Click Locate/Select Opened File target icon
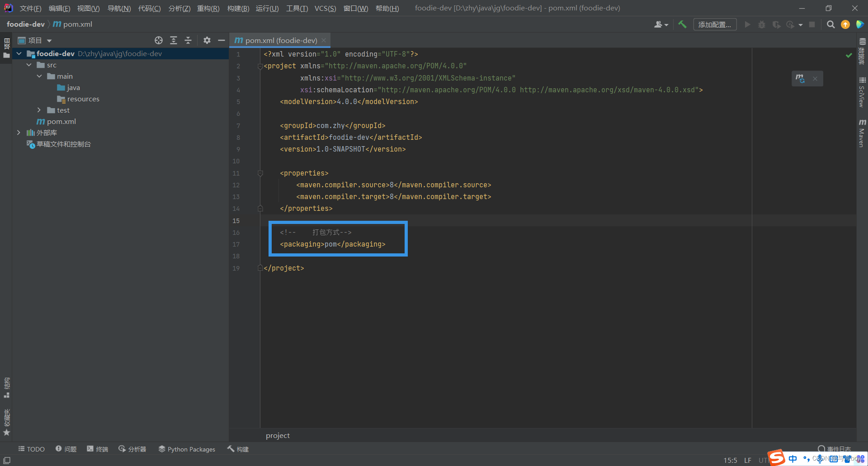 [x=159, y=40]
